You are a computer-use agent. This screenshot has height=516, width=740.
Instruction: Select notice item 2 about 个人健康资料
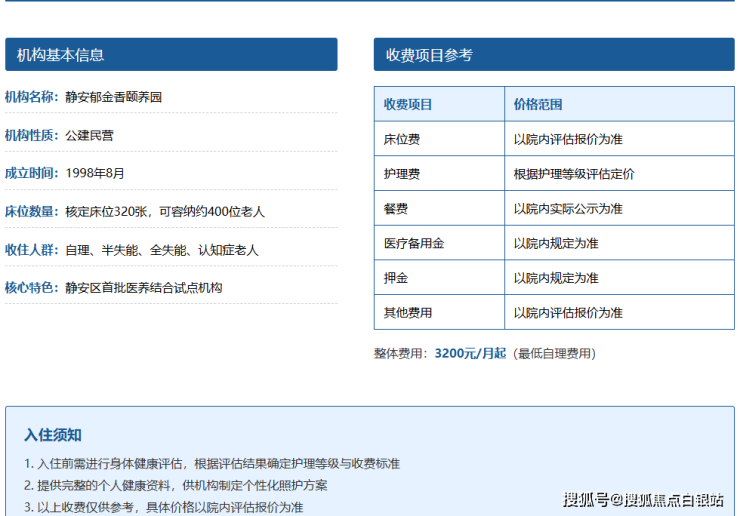pos(176,485)
